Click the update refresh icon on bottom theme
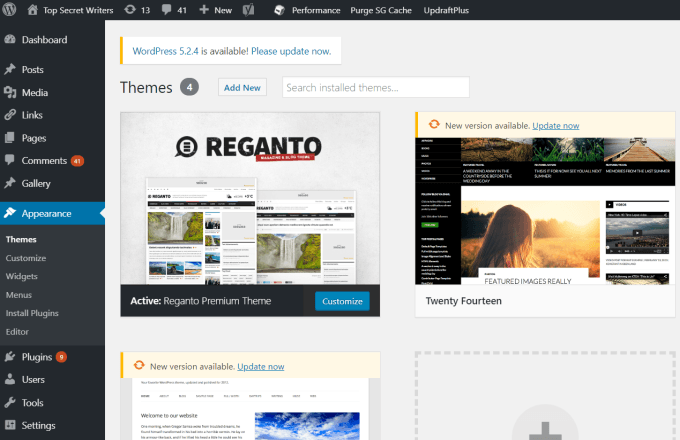The width and height of the screenshot is (680, 440). pos(139,365)
